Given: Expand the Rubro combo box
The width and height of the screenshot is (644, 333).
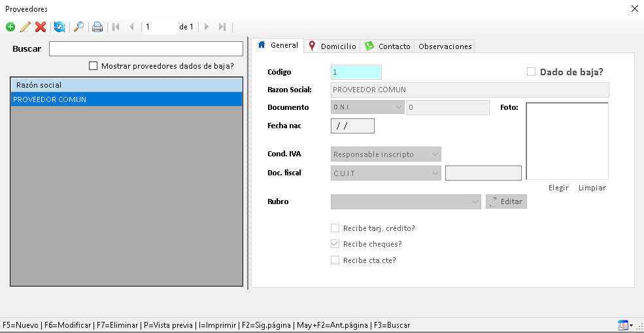Looking at the screenshot, I should point(406,202).
